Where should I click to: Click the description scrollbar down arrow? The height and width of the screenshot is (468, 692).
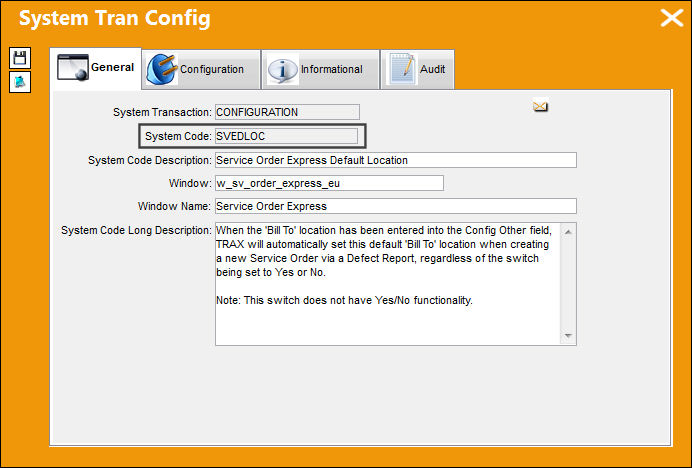click(568, 336)
